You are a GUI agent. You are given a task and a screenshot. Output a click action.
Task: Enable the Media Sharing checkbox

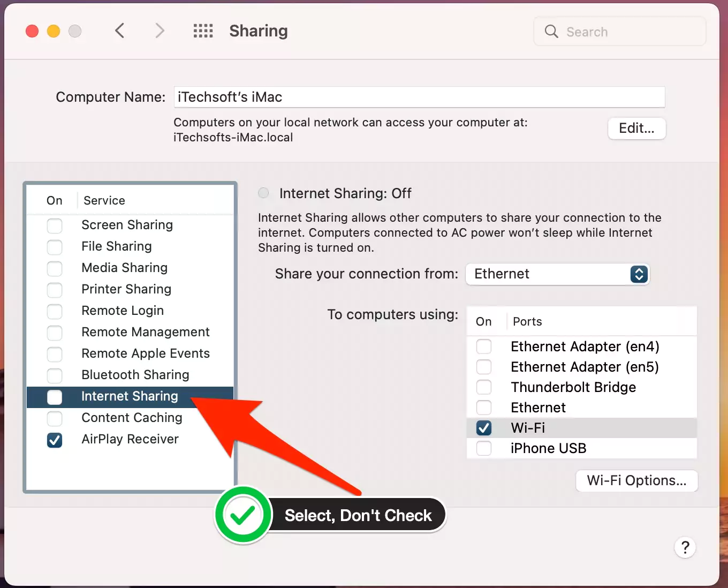(x=55, y=268)
